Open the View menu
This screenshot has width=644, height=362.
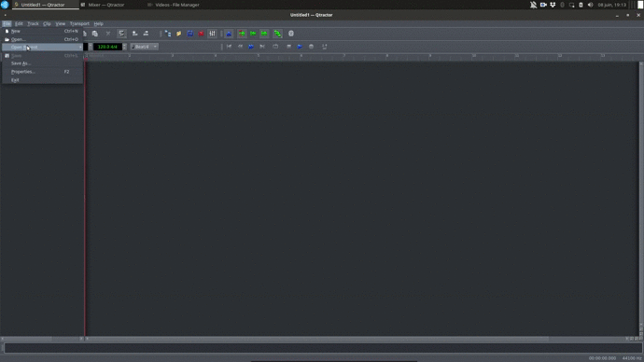point(61,24)
